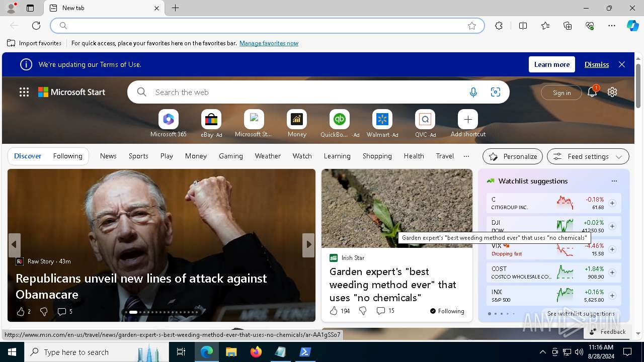Switch to the Discover tab

click(28, 156)
